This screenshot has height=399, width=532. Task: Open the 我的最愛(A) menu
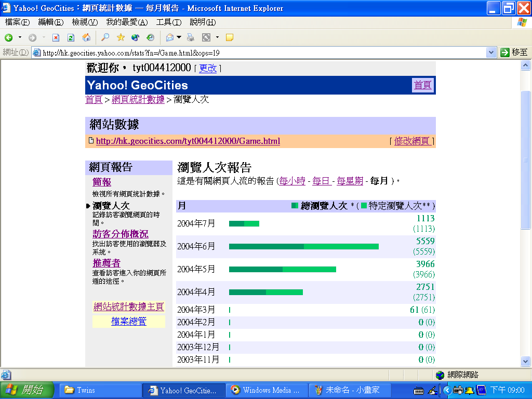click(127, 22)
